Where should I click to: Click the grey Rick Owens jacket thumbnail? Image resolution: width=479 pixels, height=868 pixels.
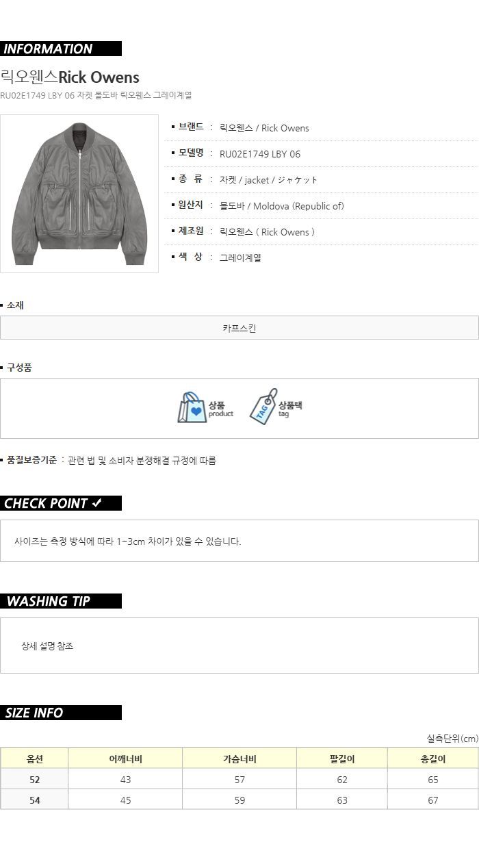click(x=79, y=194)
